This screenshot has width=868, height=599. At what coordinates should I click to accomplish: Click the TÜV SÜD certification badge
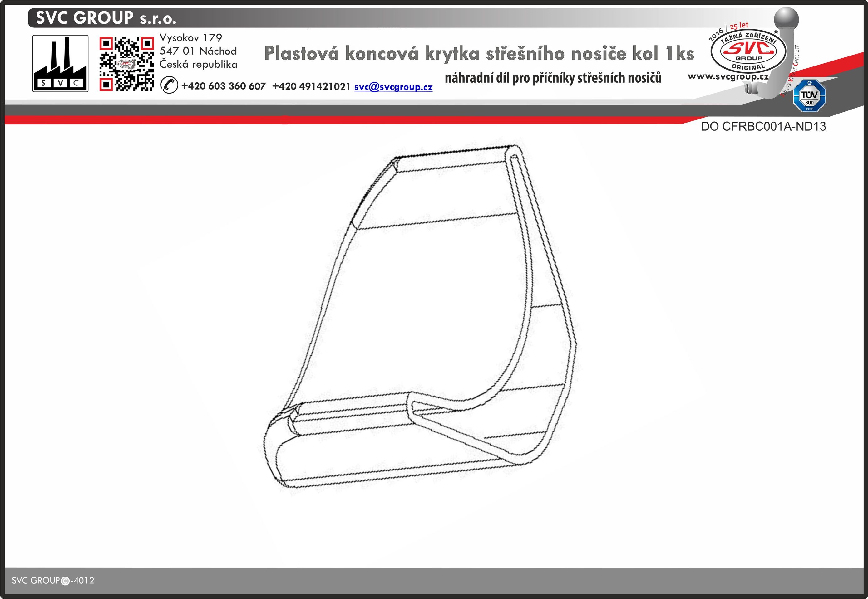[x=809, y=95]
